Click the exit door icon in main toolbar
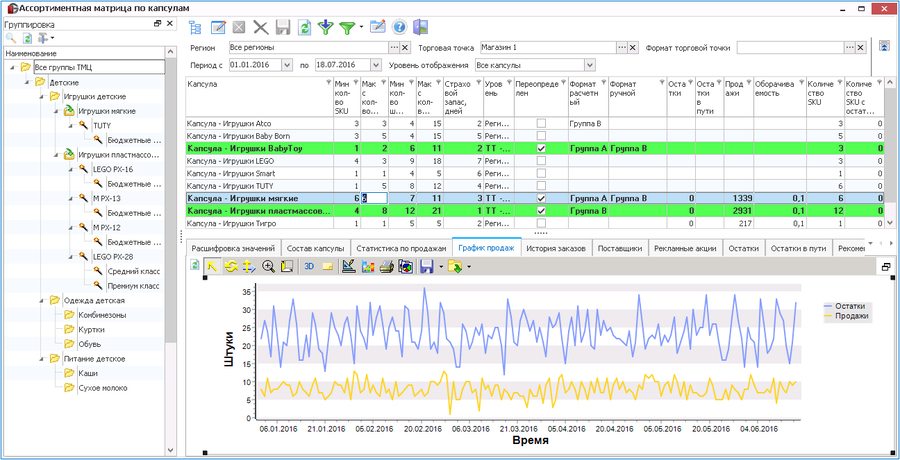Screen dimensions: 900x460 click(x=421, y=27)
